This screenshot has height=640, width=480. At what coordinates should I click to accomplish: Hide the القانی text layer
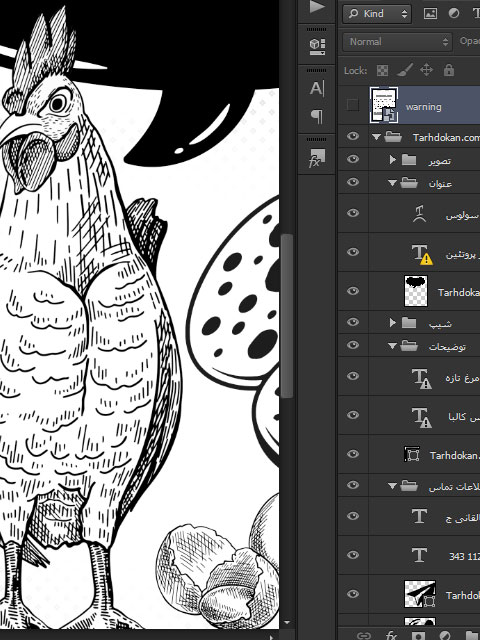tap(353, 516)
